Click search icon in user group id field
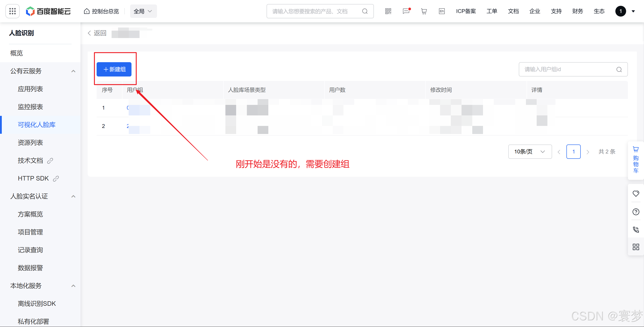 pos(619,70)
